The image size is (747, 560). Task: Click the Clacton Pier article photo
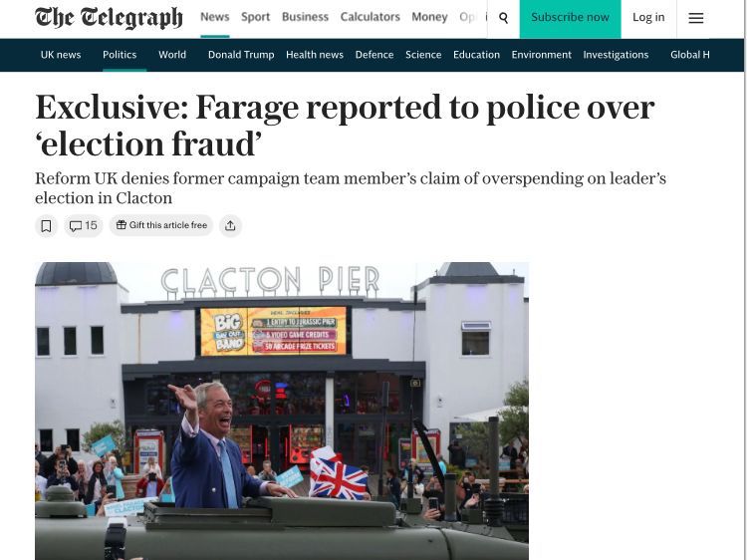[282, 411]
